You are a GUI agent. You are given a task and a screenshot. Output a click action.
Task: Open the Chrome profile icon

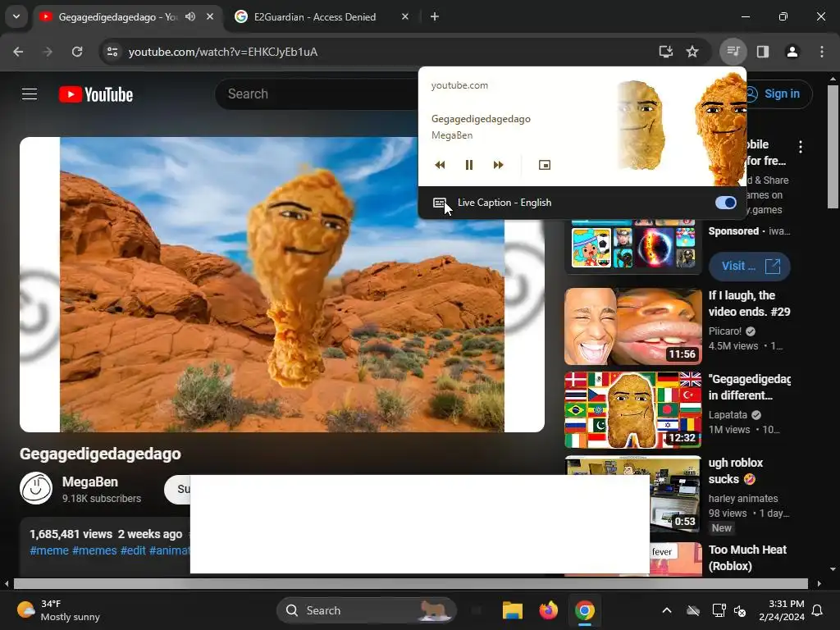792,52
